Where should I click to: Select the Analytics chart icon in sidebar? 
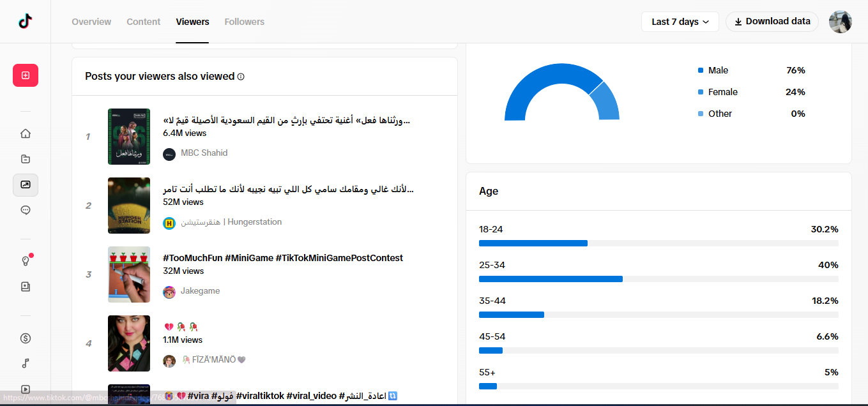(26, 184)
